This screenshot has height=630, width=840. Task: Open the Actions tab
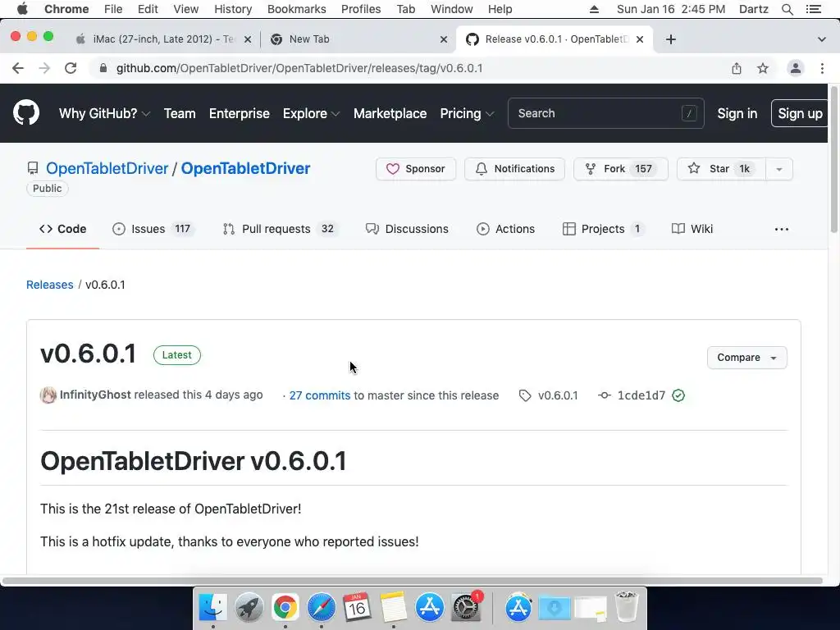pyautogui.click(x=505, y=229)
